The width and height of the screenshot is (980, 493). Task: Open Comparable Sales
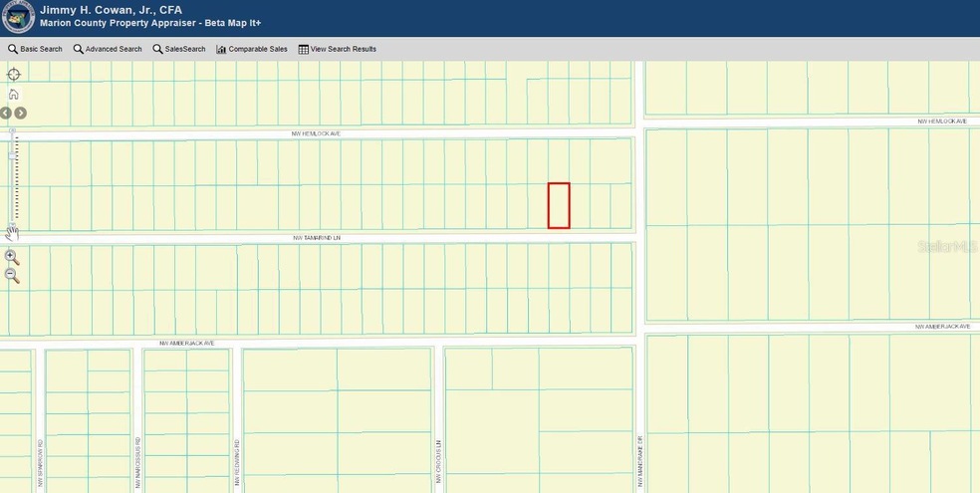[x=252, y=49]
